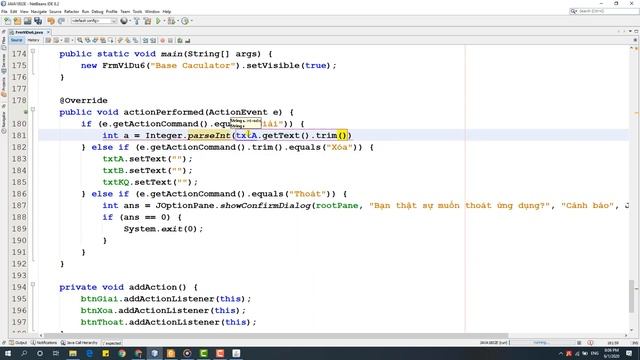Click the System.exit(0) statement
The height and width of the screenshot is (360, 640).
[x=163, y=229]
